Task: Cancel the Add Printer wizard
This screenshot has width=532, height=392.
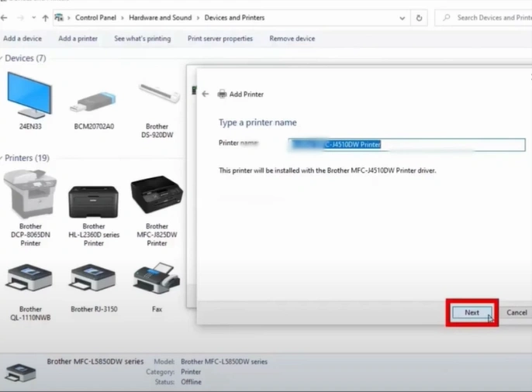Action: (516, 312)
